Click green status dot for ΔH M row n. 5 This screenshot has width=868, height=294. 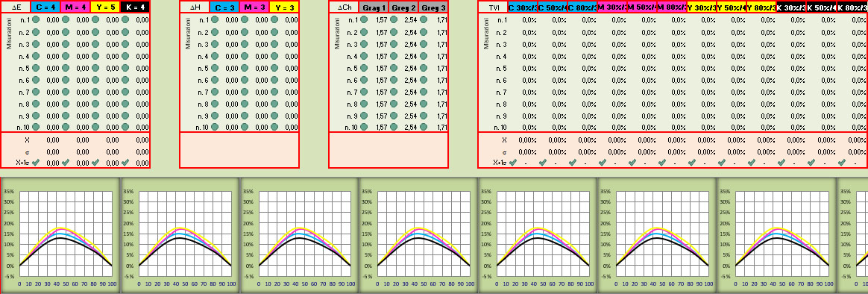coord(245,69)
